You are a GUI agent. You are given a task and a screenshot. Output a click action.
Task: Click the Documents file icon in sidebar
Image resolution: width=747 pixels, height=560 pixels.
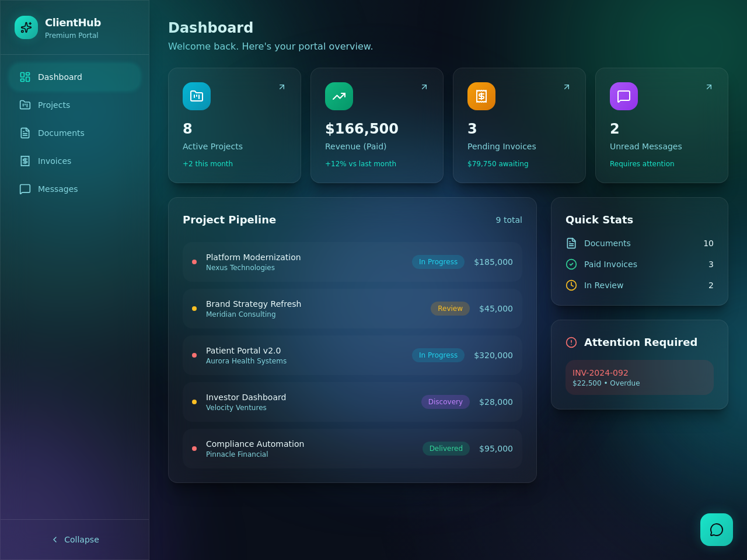(25, 133)
